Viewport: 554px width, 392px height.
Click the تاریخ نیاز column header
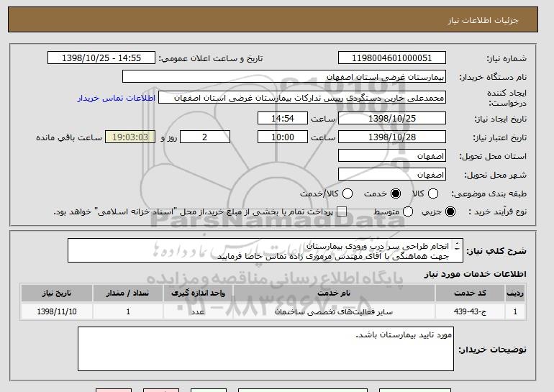(57, 293)
